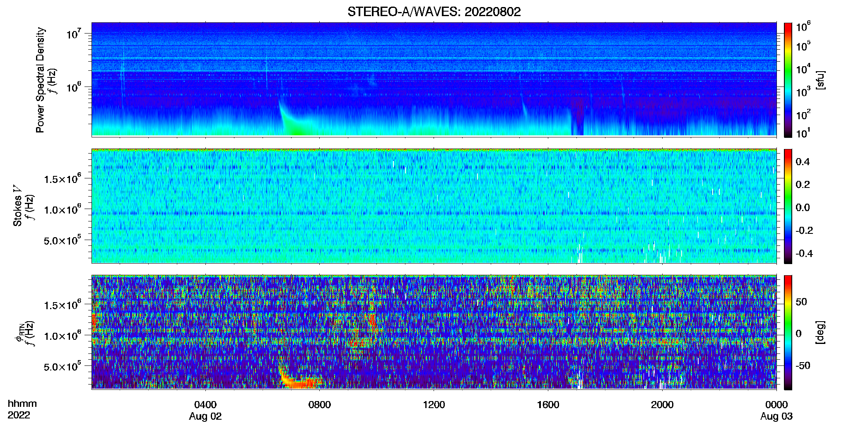Click the 10^3 value on the sfu color scale
Screen dimensions: 868x447
pyautogui.click(x=803, y=91)
